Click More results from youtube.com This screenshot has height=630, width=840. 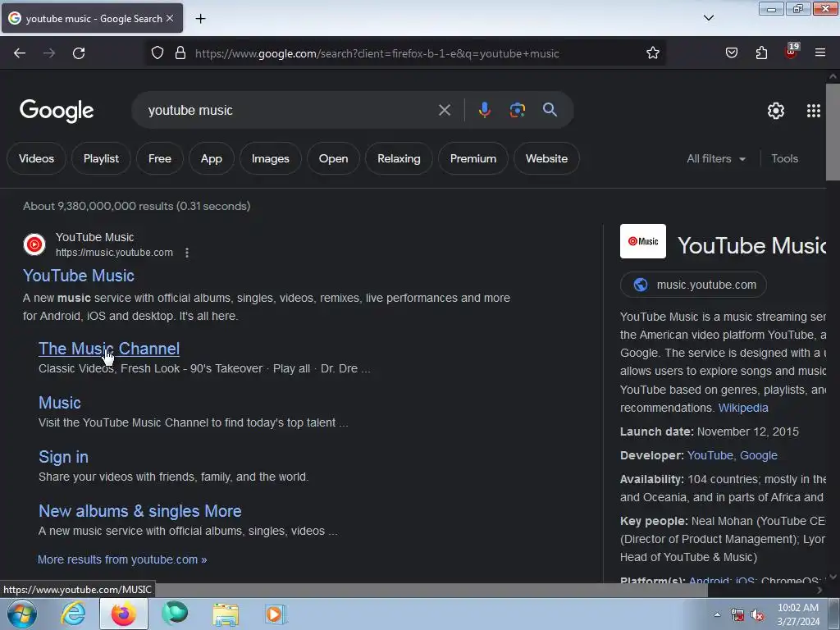122,559
